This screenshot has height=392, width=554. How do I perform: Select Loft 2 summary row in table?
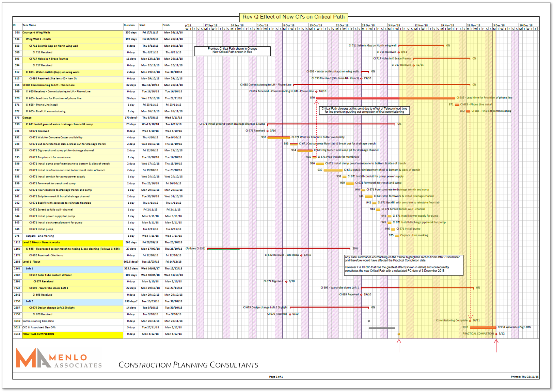(x=99, y=301)
